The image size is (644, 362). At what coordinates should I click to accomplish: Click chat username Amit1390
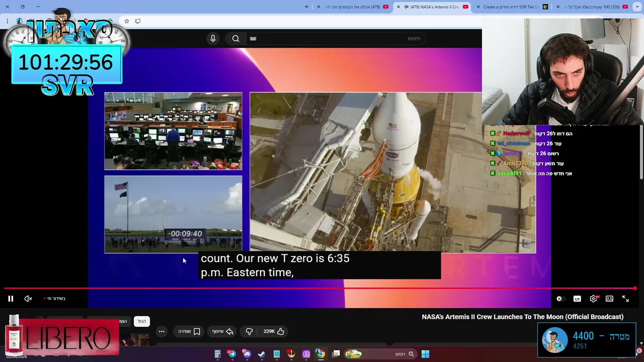coord(515,163)
